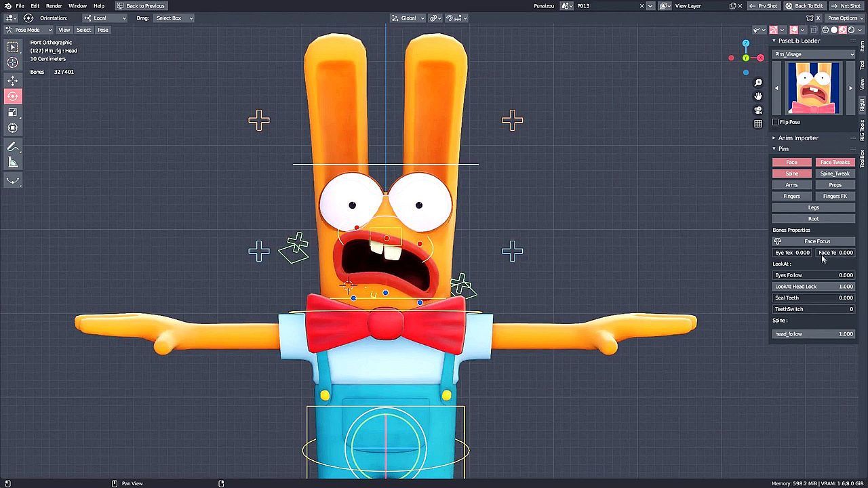Select the Scale tool
868x488 pixels.
click(x=13, y=113)
